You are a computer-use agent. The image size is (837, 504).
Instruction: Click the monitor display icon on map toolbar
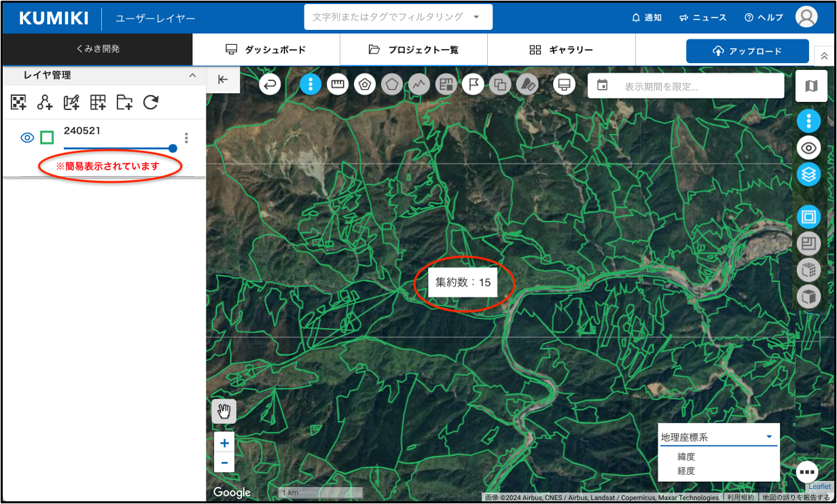(563, 85)
